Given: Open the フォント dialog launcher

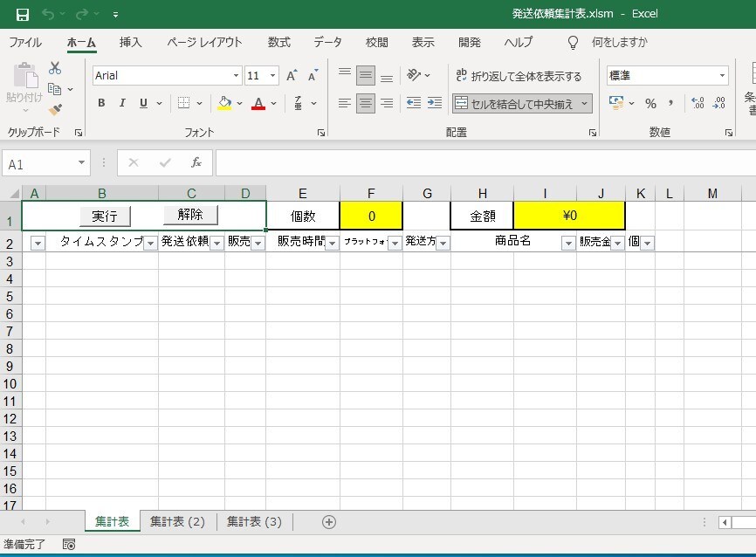Looking at the screenshot, I should 321,133.
